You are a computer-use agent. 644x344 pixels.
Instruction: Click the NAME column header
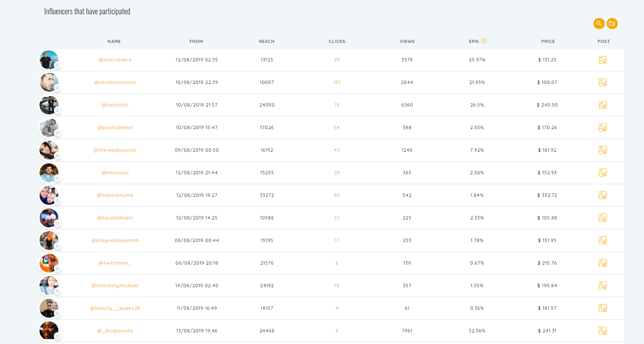[114, 41]
